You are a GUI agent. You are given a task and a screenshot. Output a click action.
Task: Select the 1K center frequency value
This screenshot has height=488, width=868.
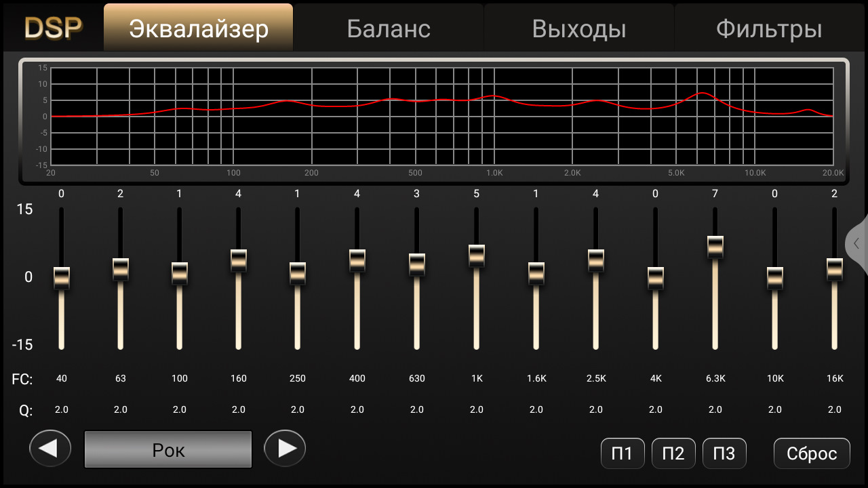tap(477, 378)
